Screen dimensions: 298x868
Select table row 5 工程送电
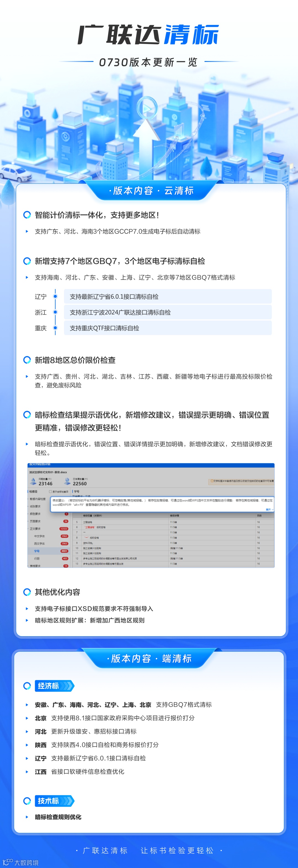[173, 522]
